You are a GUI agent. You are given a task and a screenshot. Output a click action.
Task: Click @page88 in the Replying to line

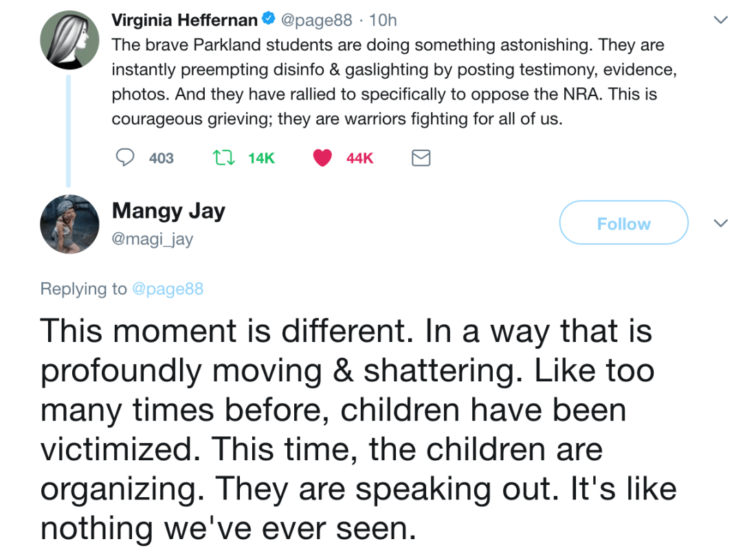coord(167,288)
